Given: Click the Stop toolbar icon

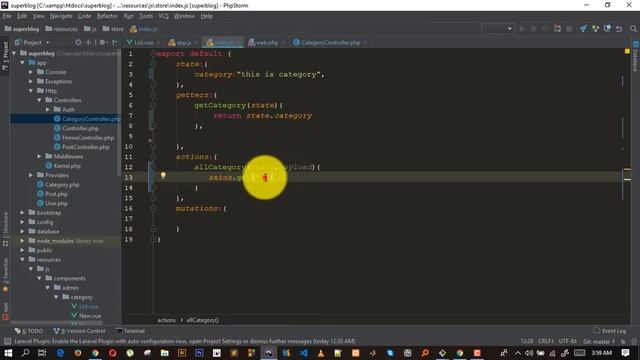Looking at the screenshot, I should [569, 29].
